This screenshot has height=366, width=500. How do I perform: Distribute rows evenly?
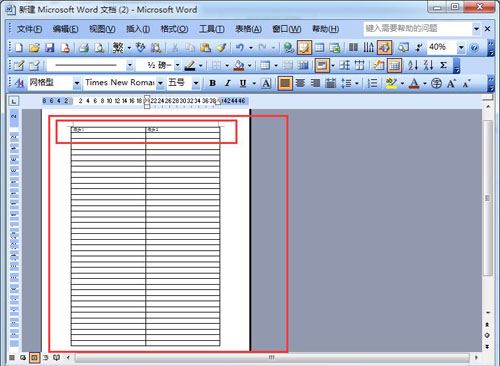[344, 65]
